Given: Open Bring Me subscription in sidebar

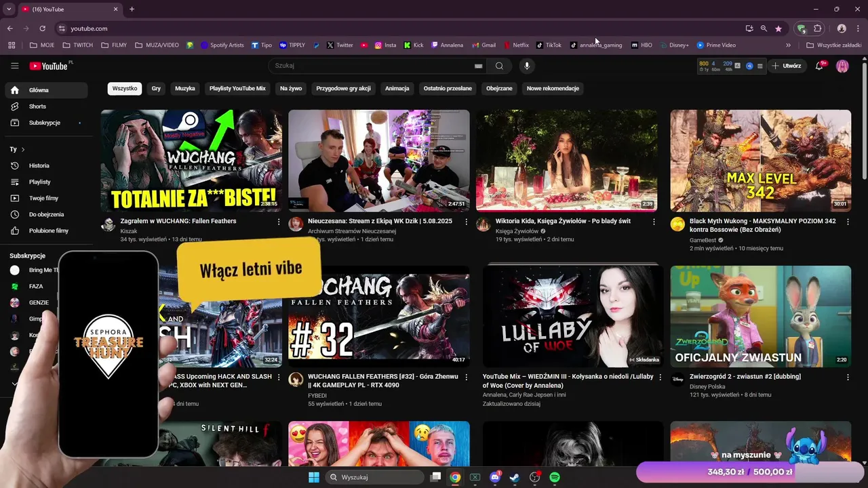Looking at the screenshot, I should 33,270.
